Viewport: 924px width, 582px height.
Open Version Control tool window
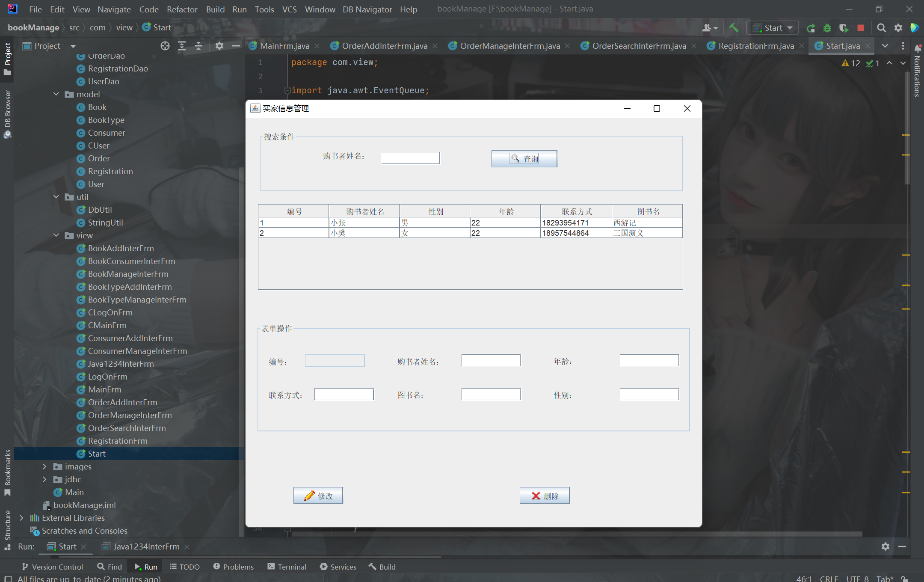[x=52, y=567]
